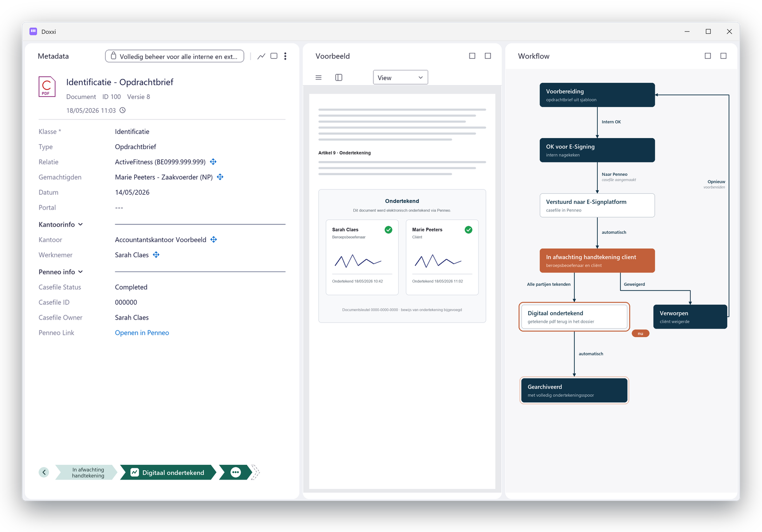Image resolution: width=762 pixels, height=532 pixels.
Task: Open the hamburger menu in Voorbeeld toolbar
Action: pyautogui.click(x=319, y=78)
